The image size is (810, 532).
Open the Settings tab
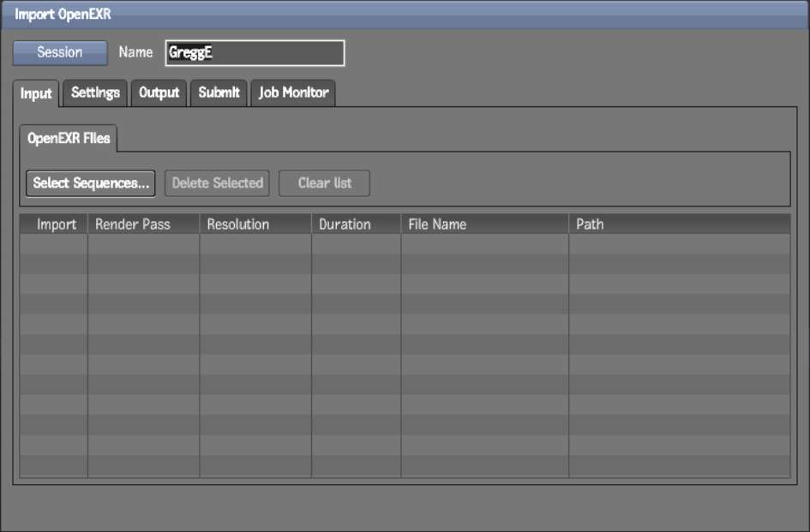coord(95,93)
